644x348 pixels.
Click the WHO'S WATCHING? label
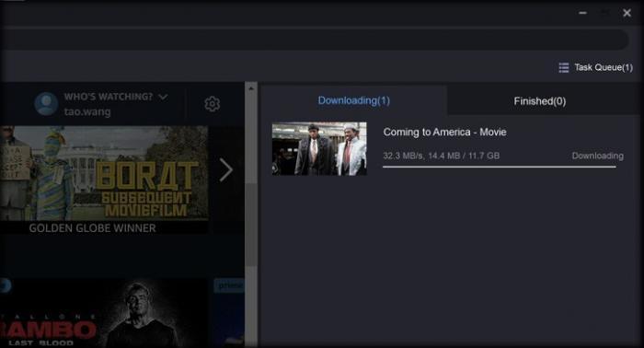pyautogui.click(x=108, y=97)
